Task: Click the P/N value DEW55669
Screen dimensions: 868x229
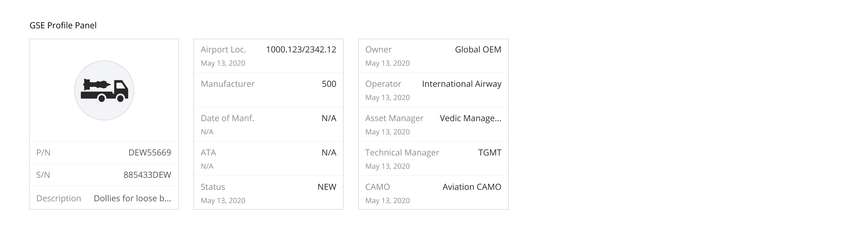Action: tap(150, 152)
